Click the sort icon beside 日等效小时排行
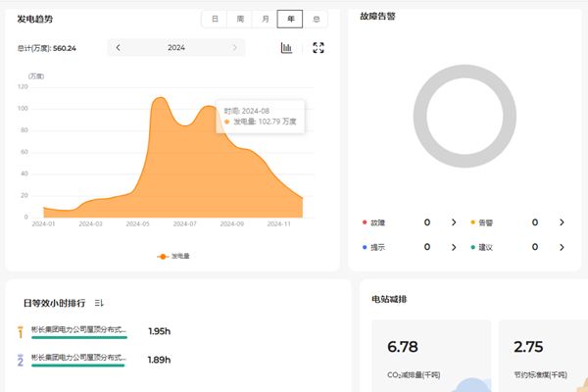This screenshot has height=392, width=588. click(x=99, y=303)
